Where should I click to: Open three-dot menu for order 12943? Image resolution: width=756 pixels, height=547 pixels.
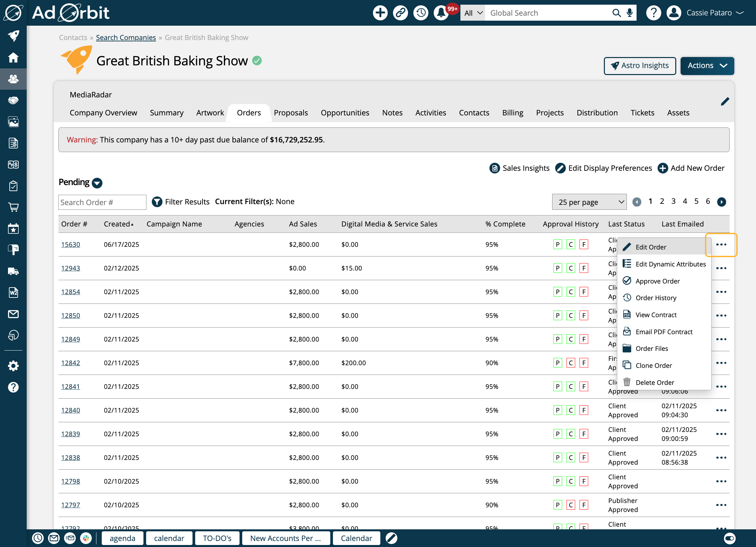click(x=721, y=268)
